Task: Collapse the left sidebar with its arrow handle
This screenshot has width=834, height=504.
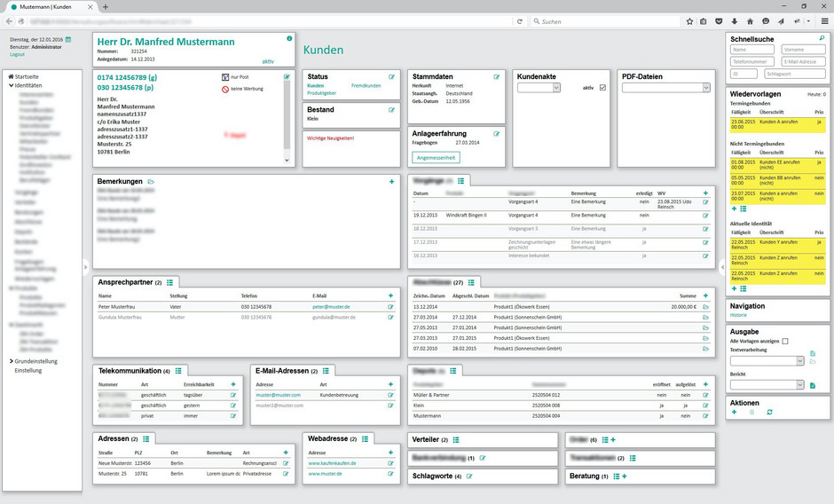Action: click(85, 267)
